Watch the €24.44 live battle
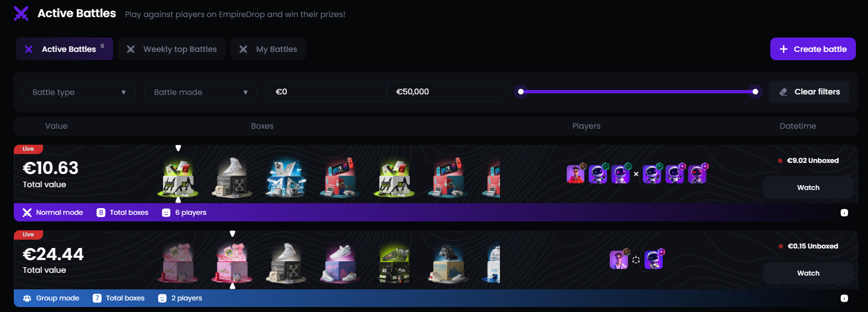Viewport: 868px width, 312px height. tap(808, 273)
